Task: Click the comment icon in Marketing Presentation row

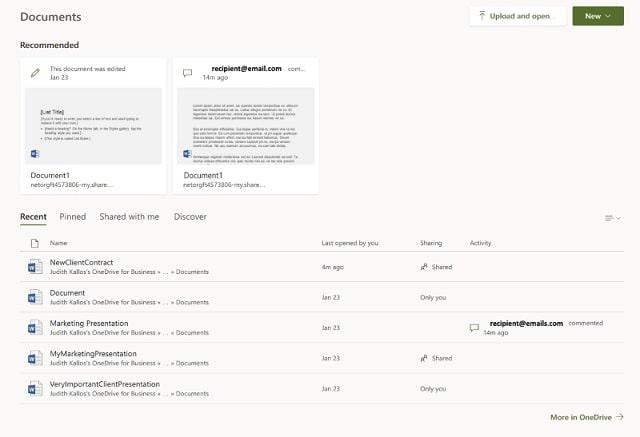Action: [x=475, y=328]
